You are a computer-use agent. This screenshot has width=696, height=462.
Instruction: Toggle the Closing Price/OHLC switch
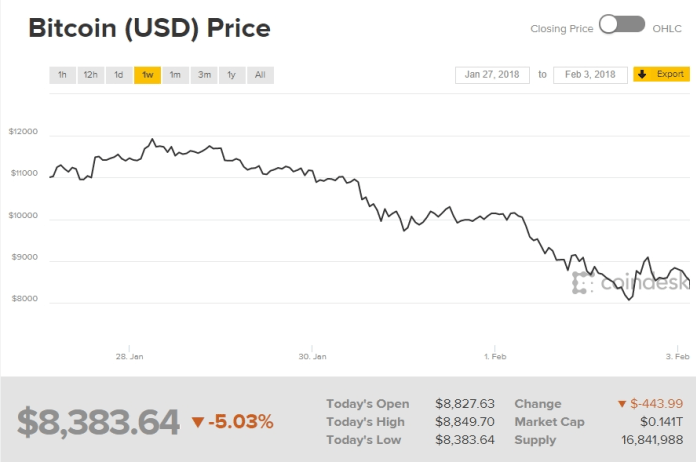click(x=622, y=24)
